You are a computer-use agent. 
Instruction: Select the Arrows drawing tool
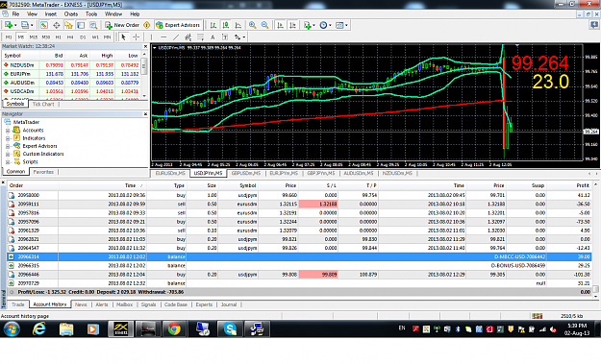[238, 37]
